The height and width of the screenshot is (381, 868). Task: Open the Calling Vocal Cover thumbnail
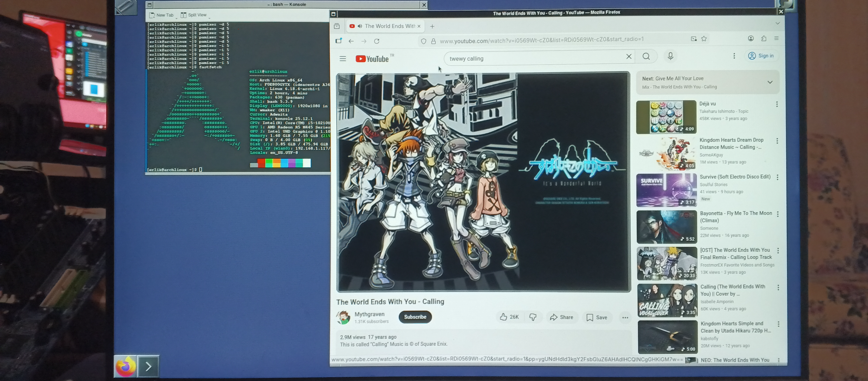coord(668,301)
